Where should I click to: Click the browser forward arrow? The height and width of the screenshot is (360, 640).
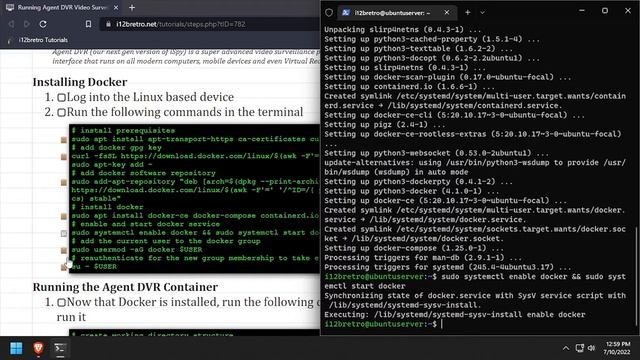27,24
